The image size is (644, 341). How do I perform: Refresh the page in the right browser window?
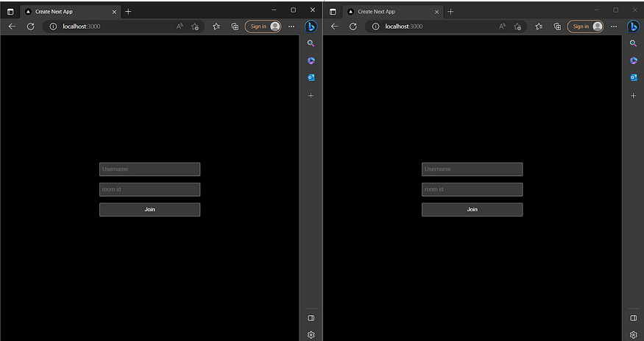353,27
